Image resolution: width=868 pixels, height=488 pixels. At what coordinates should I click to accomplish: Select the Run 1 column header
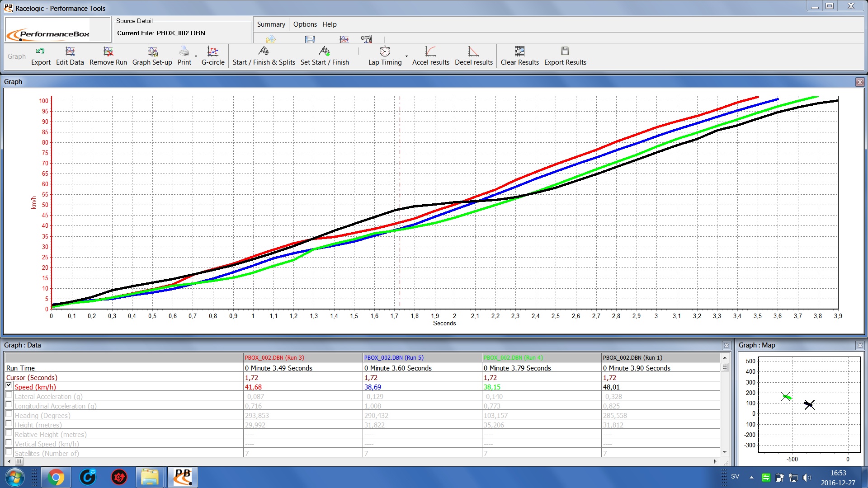pyautogui.click(x=661, y=357)
